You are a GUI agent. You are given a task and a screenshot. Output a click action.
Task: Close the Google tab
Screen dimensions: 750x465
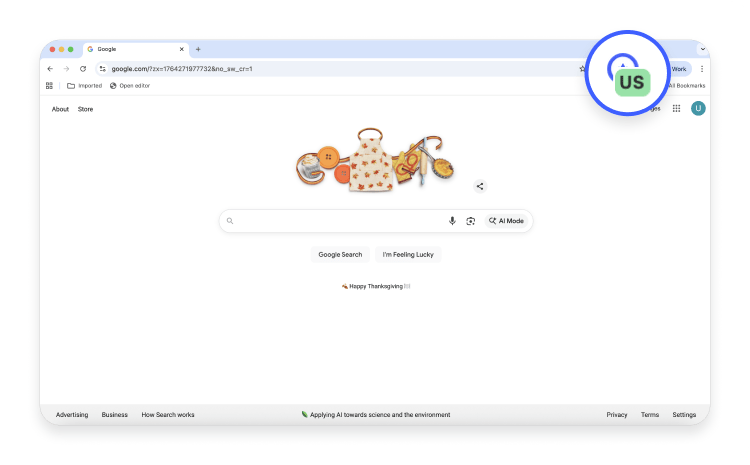[182, 49]
